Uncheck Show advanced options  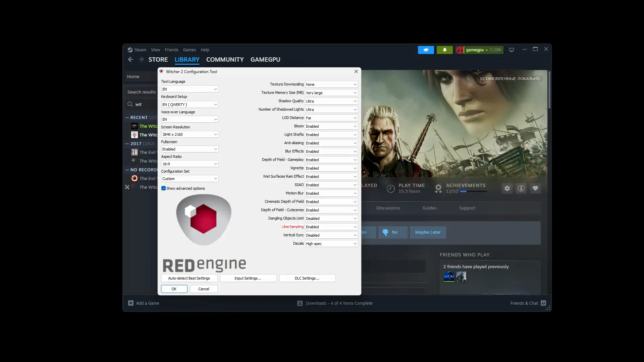click(x=163, y=188)
